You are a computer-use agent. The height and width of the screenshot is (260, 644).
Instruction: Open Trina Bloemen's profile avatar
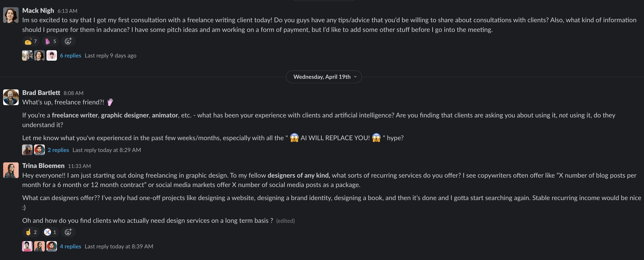pos(11,170)
